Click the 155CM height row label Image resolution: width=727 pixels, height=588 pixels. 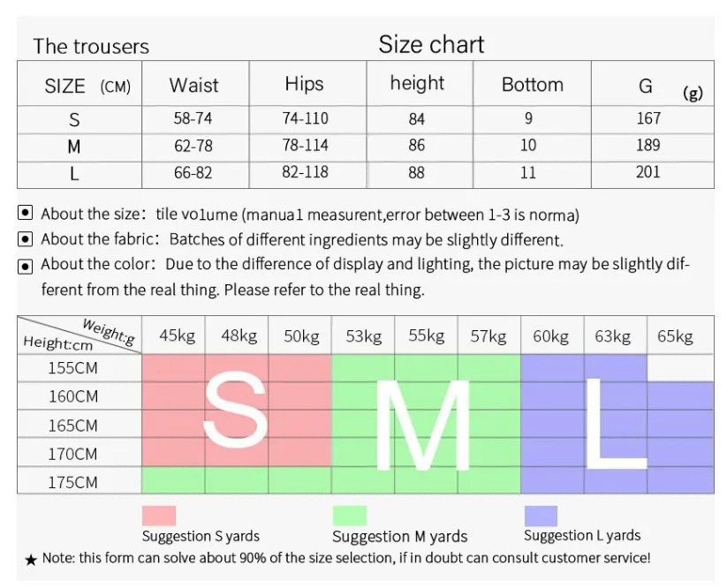73,368
